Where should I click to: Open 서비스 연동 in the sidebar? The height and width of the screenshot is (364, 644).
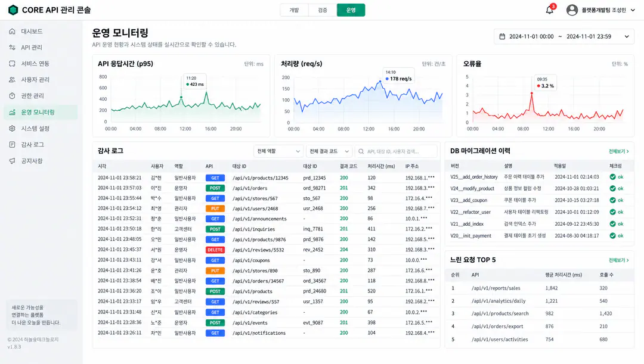point(41,64)
